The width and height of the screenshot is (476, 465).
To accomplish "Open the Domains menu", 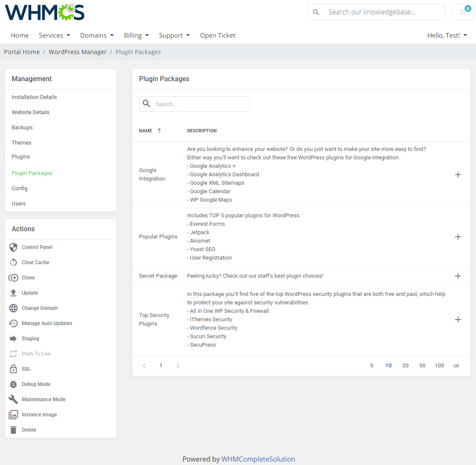I will (96, 35).
